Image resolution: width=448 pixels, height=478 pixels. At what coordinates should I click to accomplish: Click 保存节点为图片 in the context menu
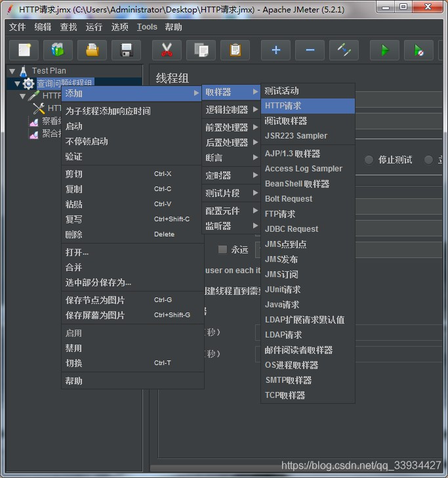tap(132, 300)
